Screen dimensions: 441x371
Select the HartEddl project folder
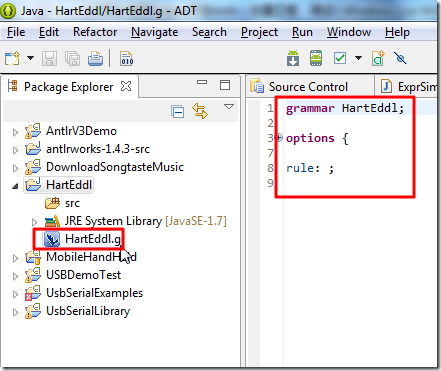(69, 185)
